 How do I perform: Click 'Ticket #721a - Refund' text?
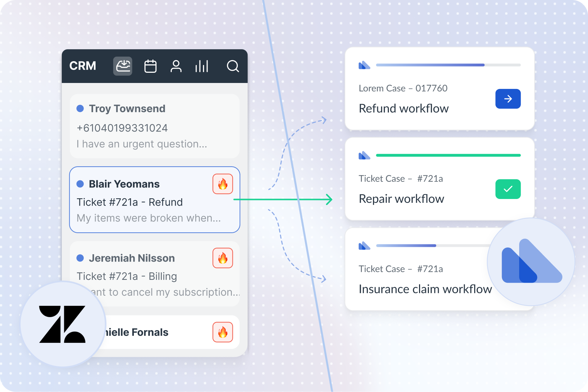pyautogui.click(x=130, y=202)
